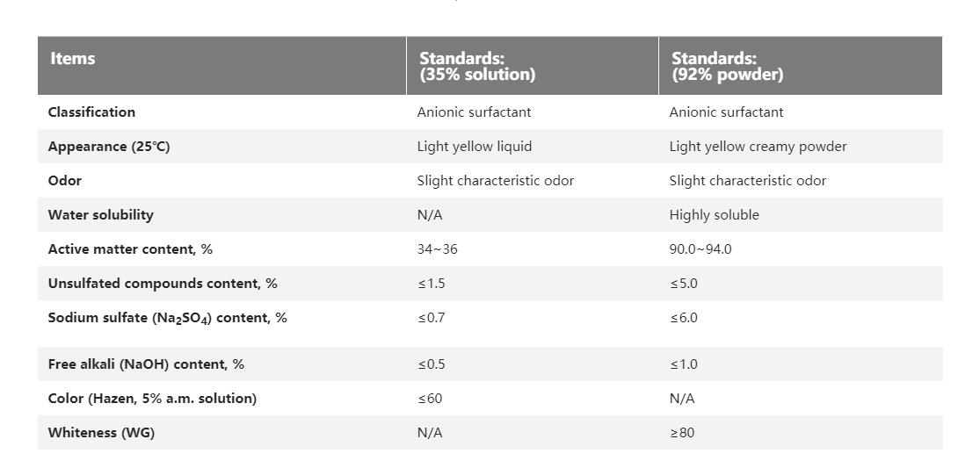Click the Unsulfated compounds content label
The image size is (980, 461).
tap(163, 284)
